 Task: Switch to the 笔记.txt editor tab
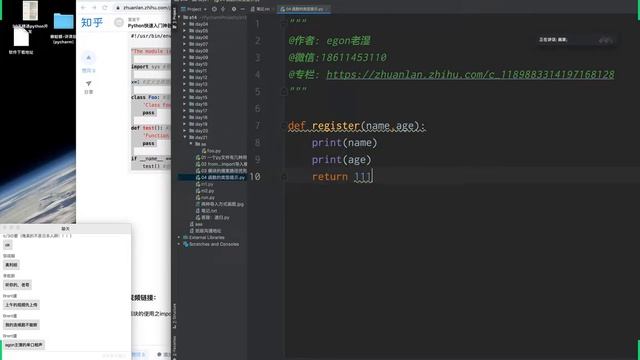[x=260, y=9]
